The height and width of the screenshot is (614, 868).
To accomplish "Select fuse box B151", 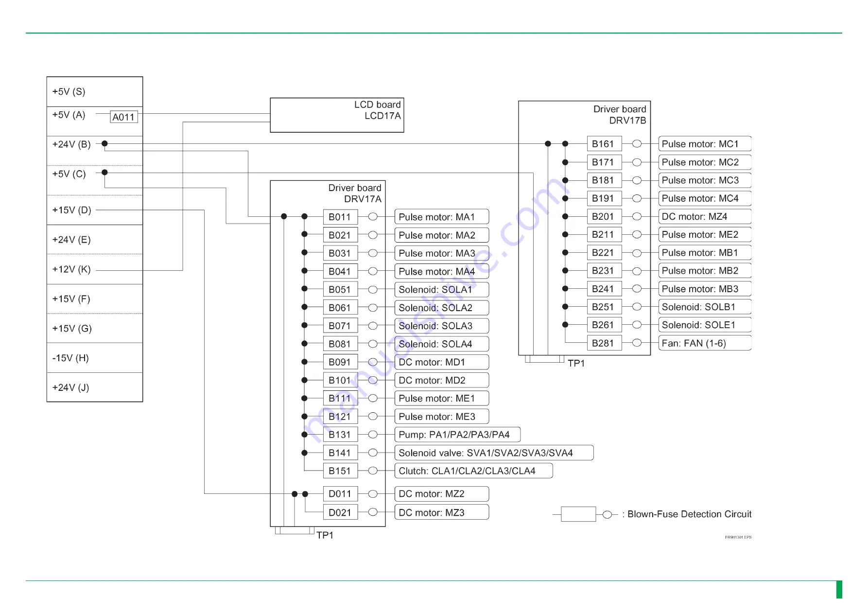I will (340, 471).
